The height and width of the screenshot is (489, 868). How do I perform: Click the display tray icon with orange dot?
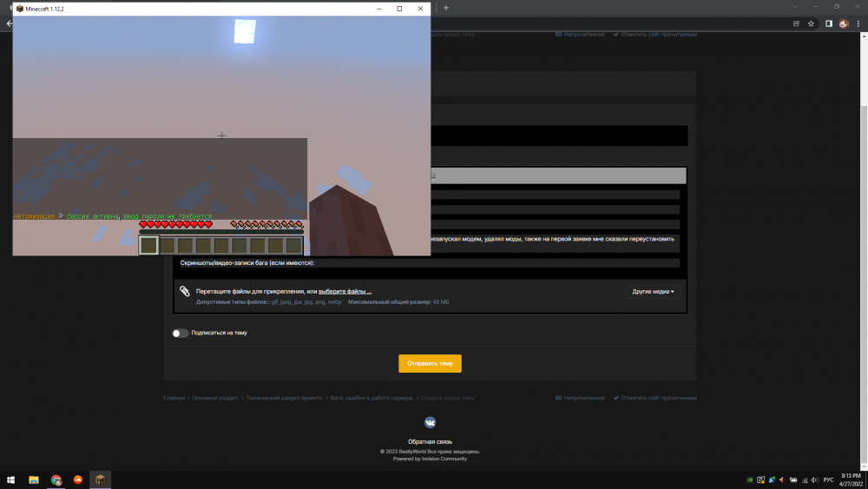760,480
